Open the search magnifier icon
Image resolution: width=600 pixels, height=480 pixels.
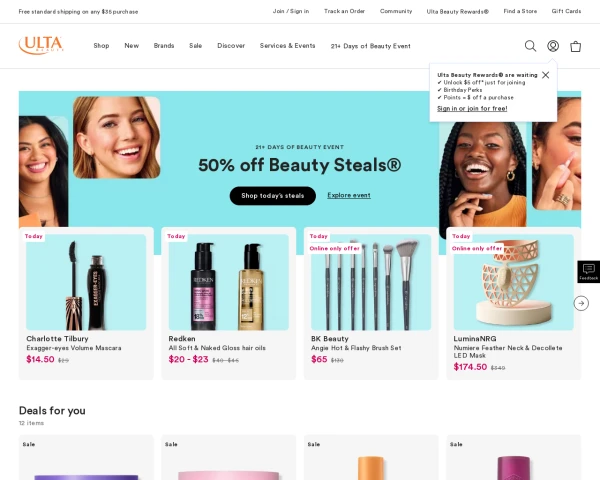click(530, 46)
